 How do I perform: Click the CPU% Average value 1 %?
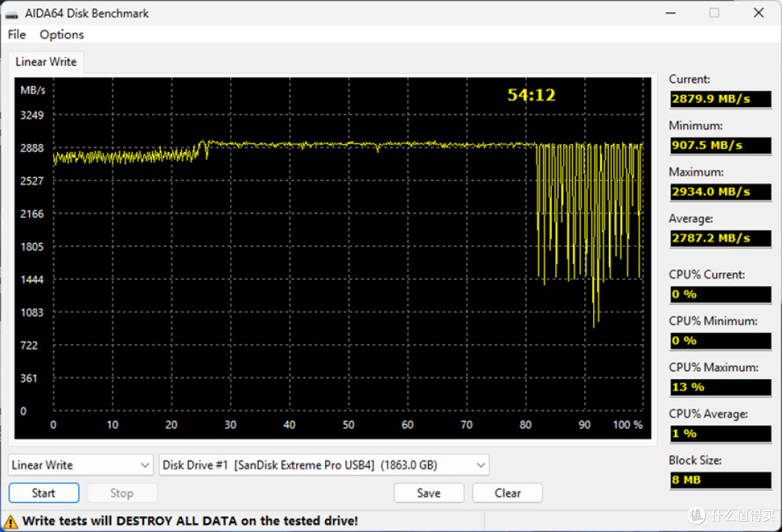(720, 434)
